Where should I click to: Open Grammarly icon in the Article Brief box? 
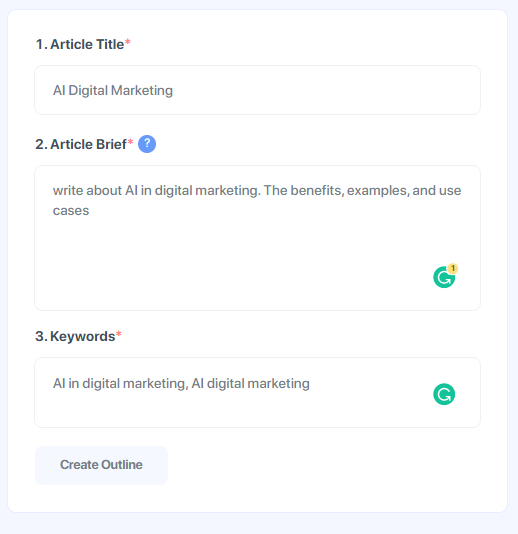point(444,277)
